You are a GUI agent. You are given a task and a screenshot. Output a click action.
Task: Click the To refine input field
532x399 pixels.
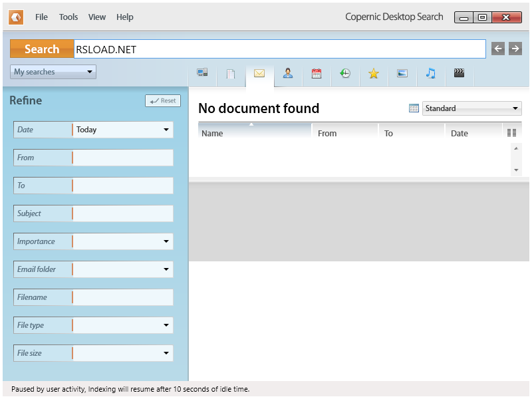click(x=123, y=186)
